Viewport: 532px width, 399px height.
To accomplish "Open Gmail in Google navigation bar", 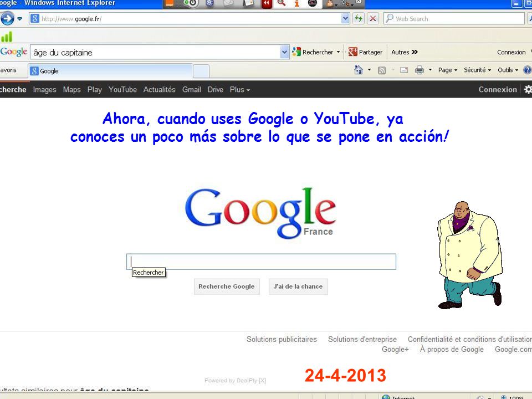I will coord(191,90).
